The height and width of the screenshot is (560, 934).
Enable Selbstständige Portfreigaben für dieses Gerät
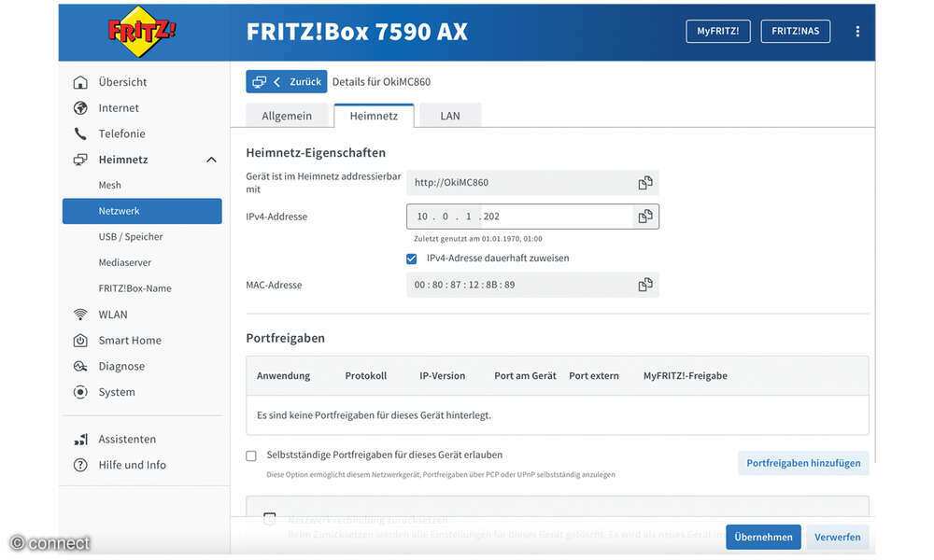250,455
